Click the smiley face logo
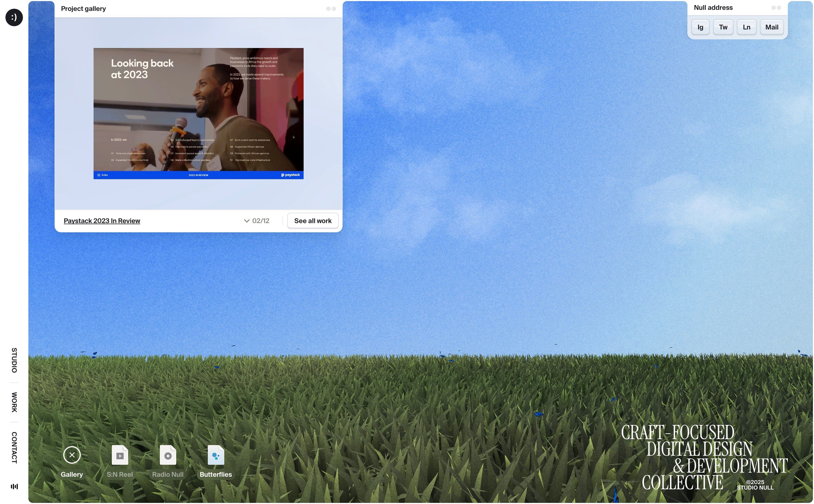 coord(14,17)
